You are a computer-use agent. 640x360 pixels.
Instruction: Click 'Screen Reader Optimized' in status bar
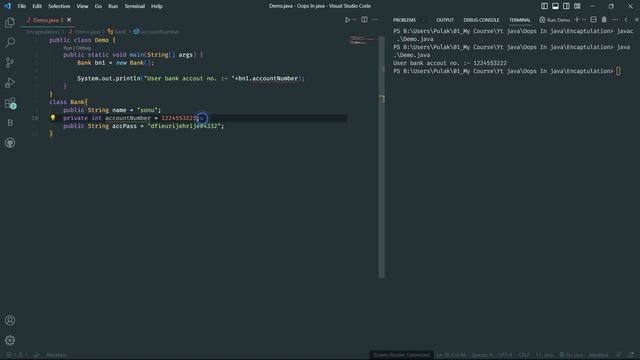(401, 355)
